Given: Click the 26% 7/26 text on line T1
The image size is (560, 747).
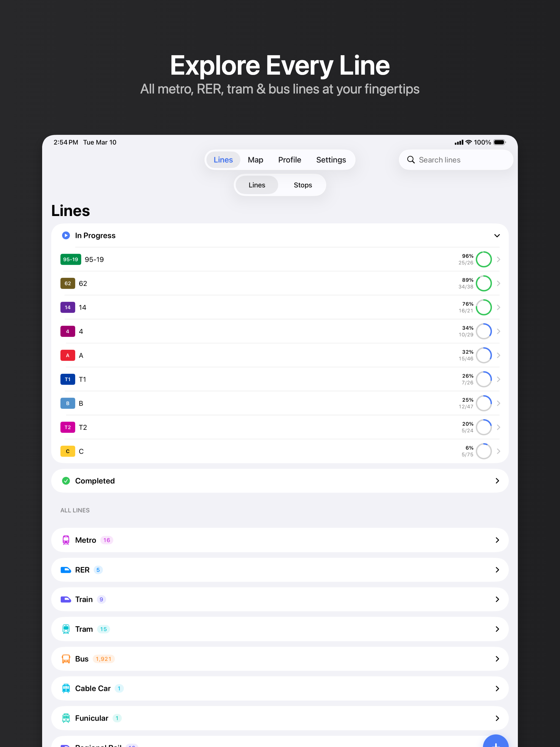Looking at the screenshot, I should [x=467, y=379].
